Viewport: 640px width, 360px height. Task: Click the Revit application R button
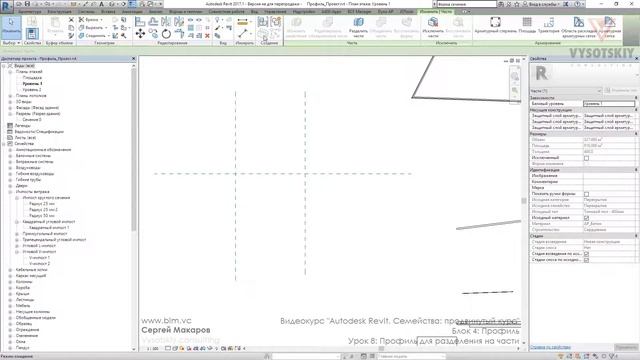tap(7, 7)
